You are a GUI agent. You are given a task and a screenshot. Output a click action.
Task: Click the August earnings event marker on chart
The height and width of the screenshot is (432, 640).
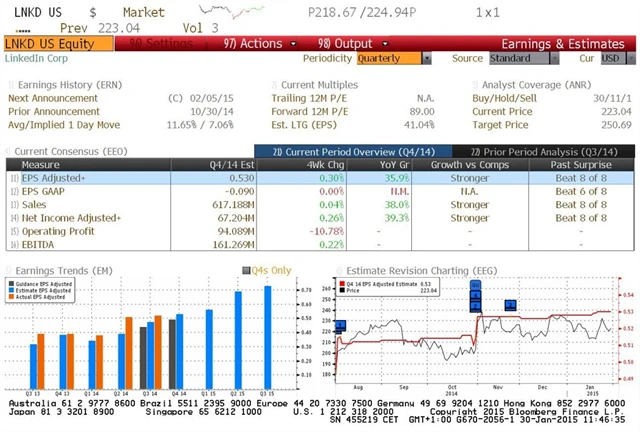(x=340, y=325)
